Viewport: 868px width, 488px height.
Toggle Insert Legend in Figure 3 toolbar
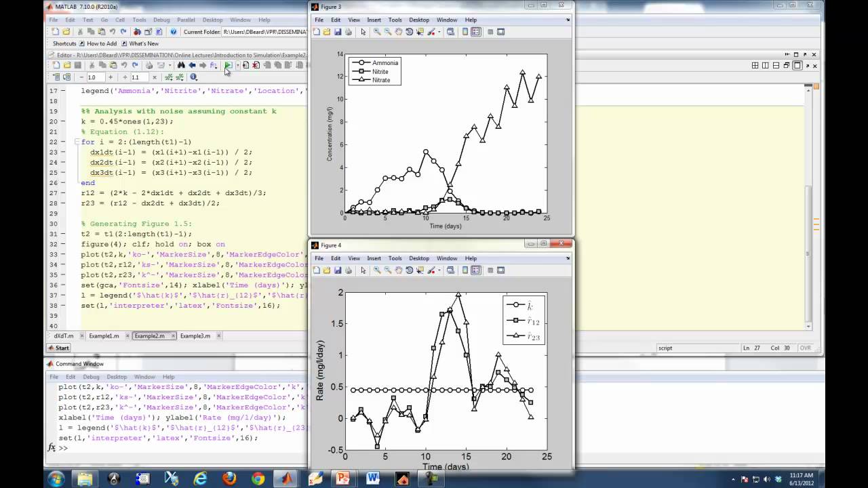[475, 32]
